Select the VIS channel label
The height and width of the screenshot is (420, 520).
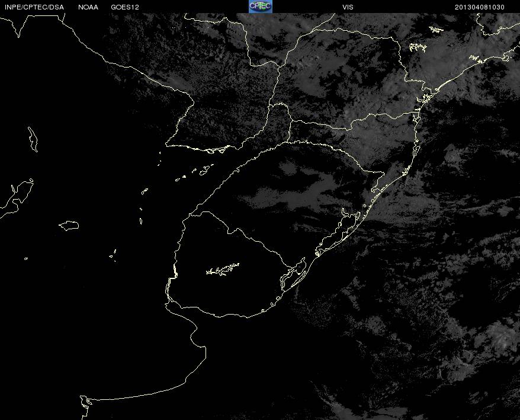pyautogui.click(x=348, y=7)
